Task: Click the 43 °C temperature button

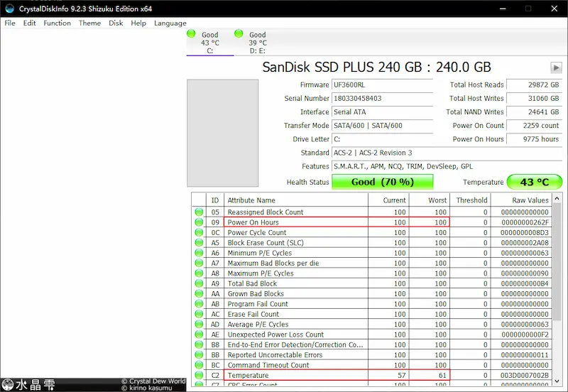Action: (534, 182)
